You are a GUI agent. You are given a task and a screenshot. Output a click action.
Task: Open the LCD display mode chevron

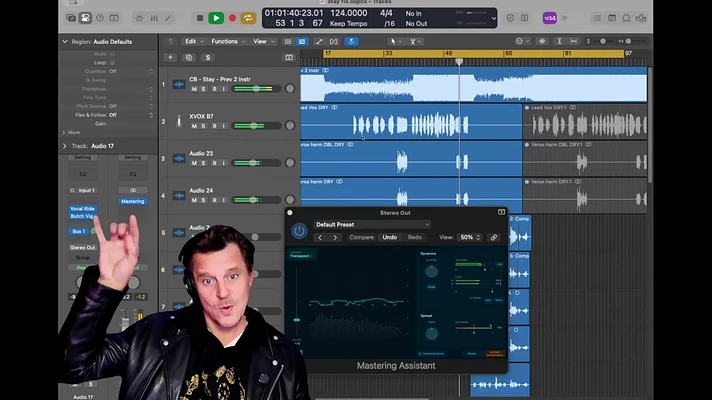[x=494, y=19]
